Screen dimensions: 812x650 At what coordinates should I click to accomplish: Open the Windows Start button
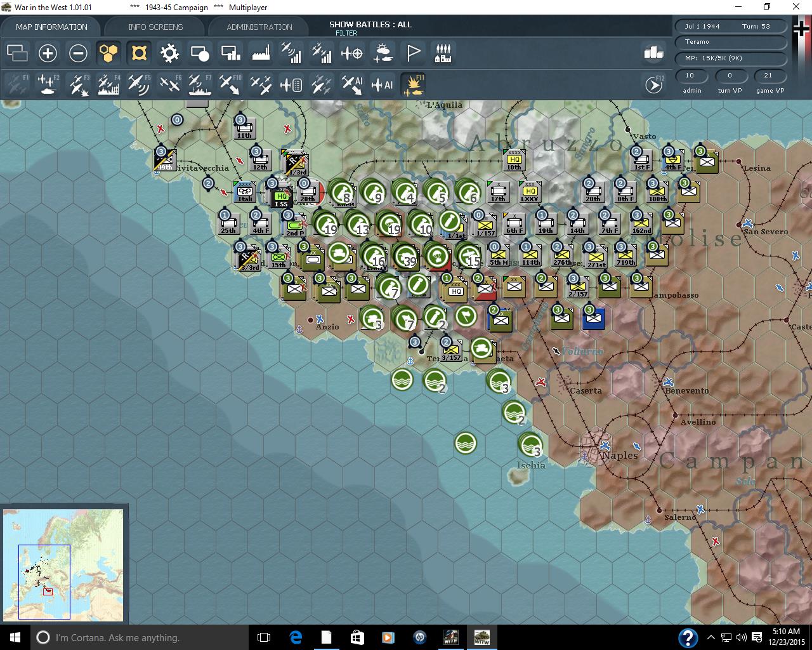click(x=15, y=637)
